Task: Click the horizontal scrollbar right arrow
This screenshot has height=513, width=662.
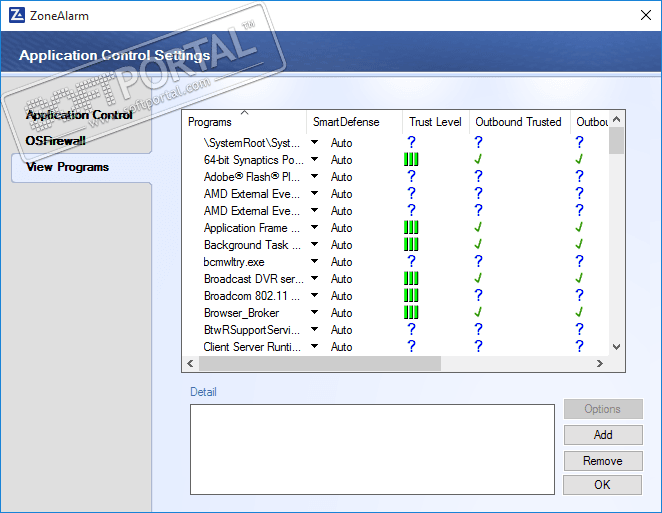Action: pyautogui.click(x=600, y=363)
